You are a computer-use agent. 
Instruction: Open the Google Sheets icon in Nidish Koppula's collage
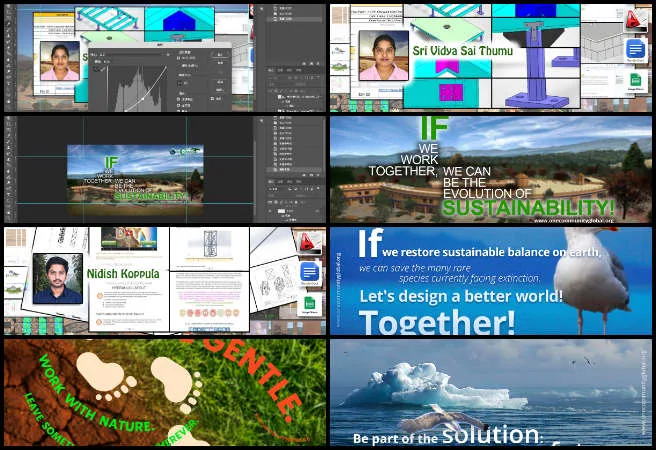[x=310, y=304]
